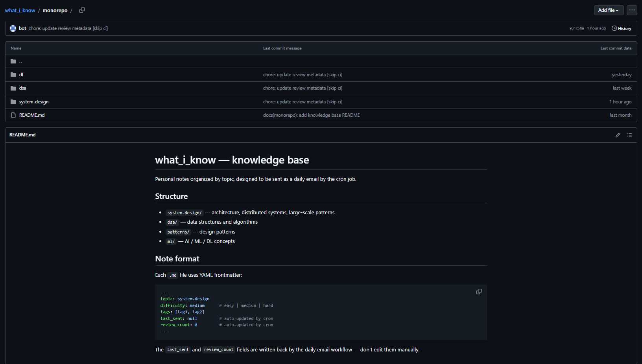Open the commit History
Image resolution: width=642 pixels, height=364 pixels.
click(x=622, y=28)
